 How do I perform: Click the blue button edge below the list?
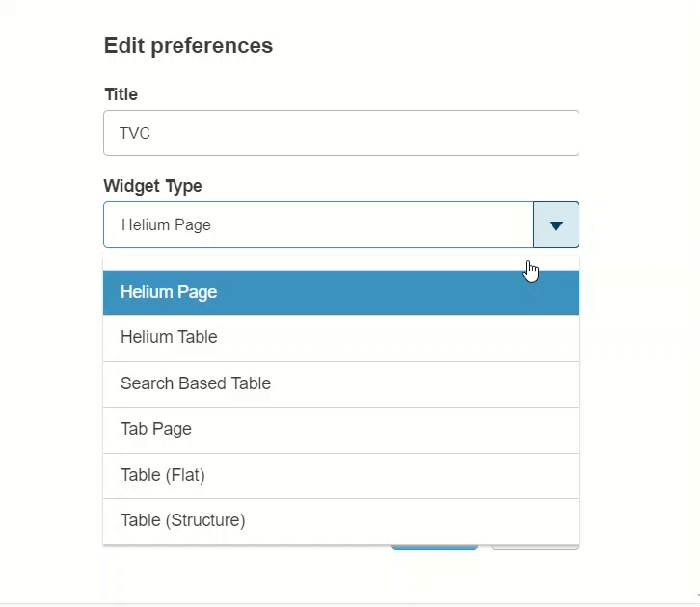click(x=434, y=547)
